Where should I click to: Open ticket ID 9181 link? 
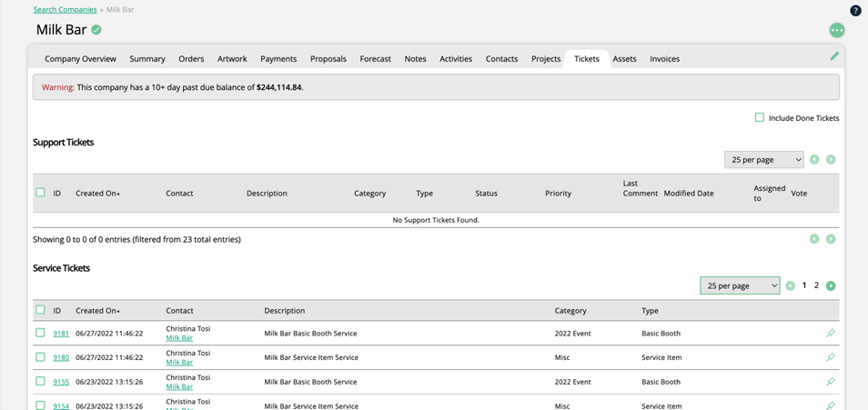pyautogui.click(x=61, y=334)
